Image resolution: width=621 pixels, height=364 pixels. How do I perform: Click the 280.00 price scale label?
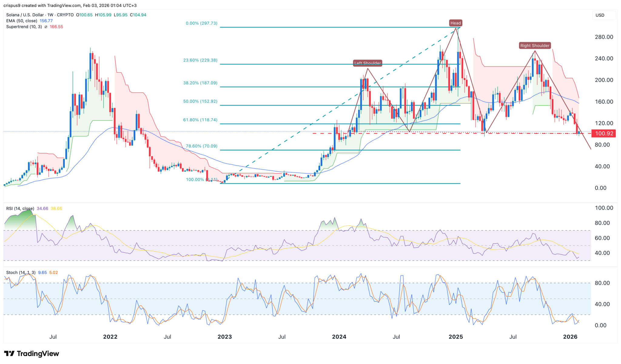click(x=604, y=37)
